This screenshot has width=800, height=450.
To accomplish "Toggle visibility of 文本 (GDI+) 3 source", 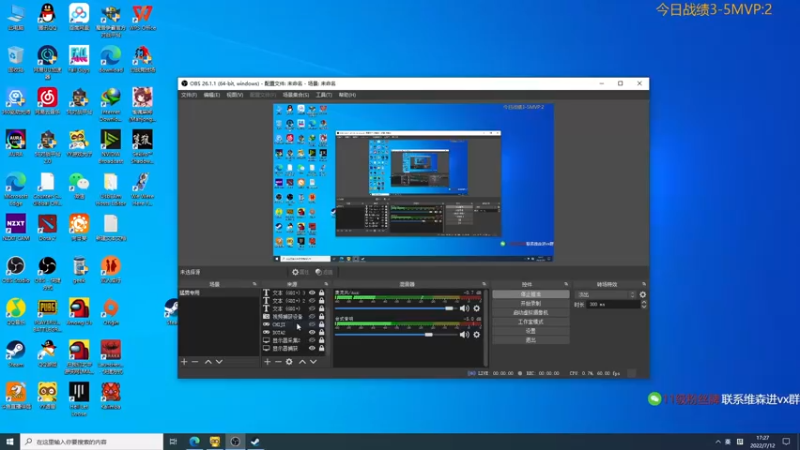I will (x=312, y=293).
